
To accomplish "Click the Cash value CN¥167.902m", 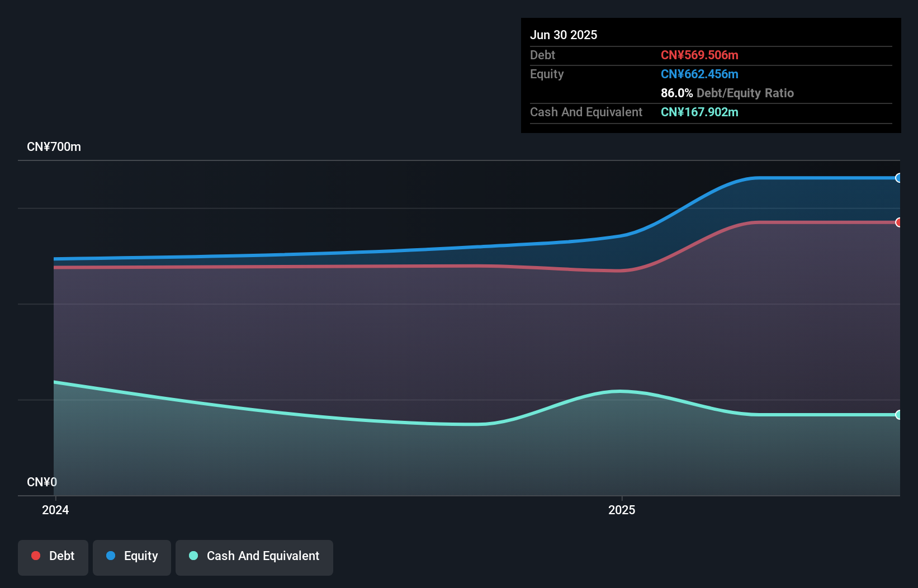I will [699, 112].
